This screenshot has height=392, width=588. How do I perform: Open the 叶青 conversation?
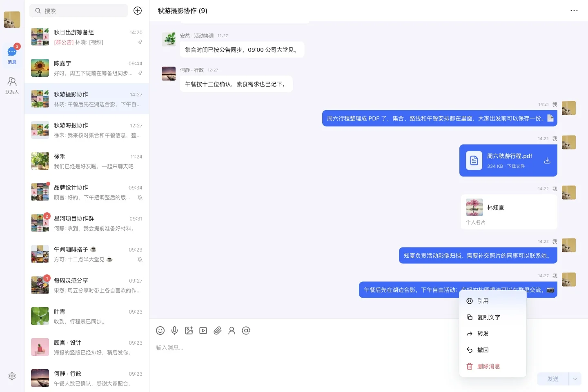[87, 316]
